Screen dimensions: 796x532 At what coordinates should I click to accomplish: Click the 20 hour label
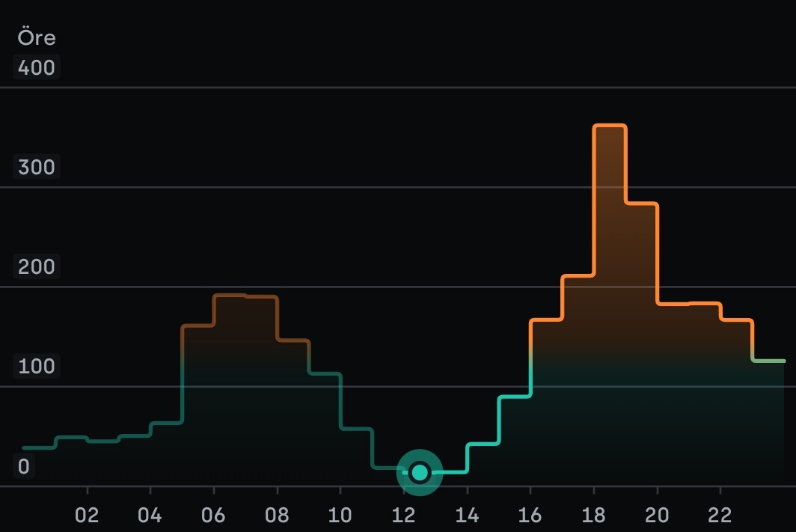657,516
